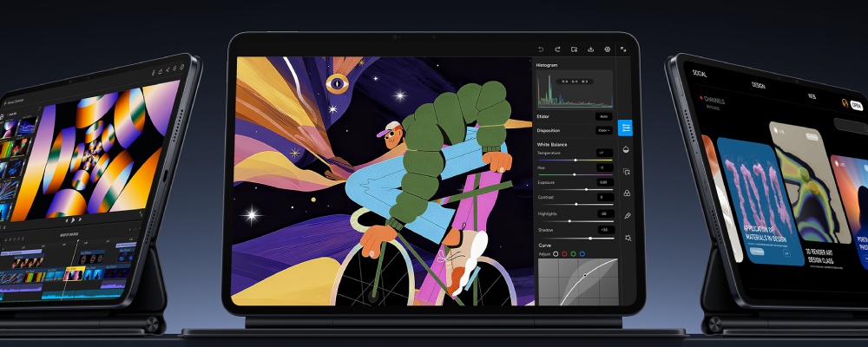Select the white curve channel radio
Viewport: 868px width, 347px height.
coord(556,254)
